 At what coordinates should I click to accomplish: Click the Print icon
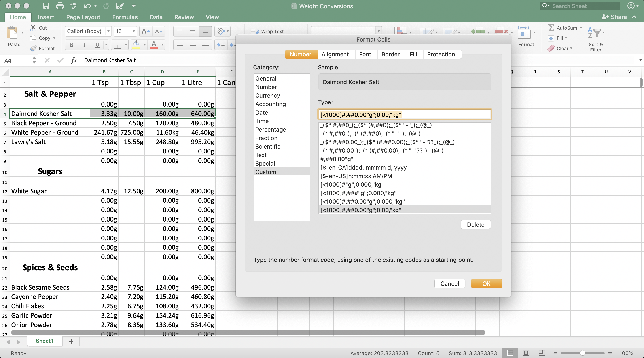click(x=60, y=6)
